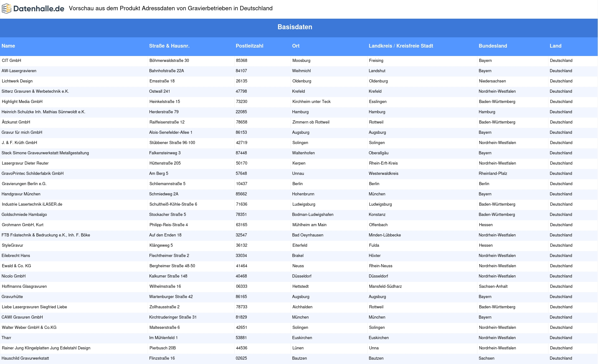Click the Tharr name cell
The image size is (598, 364).
tap(6, 338)
